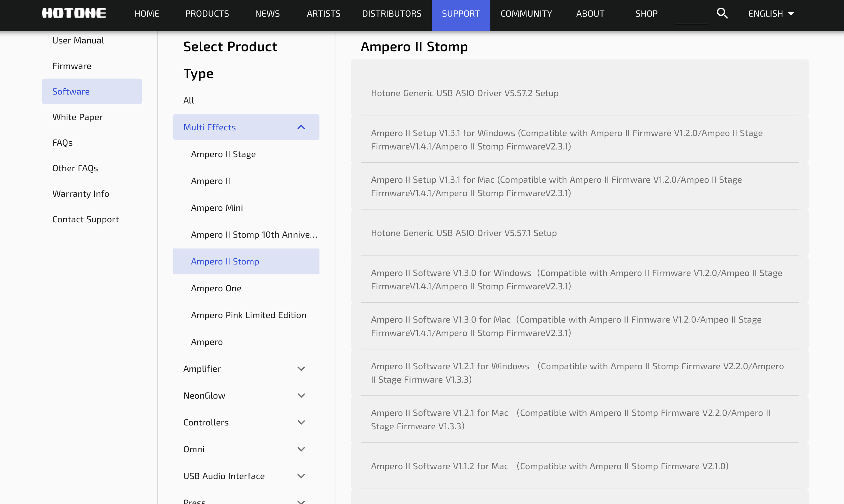Click the search magnifier icon
The image size is (844, 504).
click(722, 14)
